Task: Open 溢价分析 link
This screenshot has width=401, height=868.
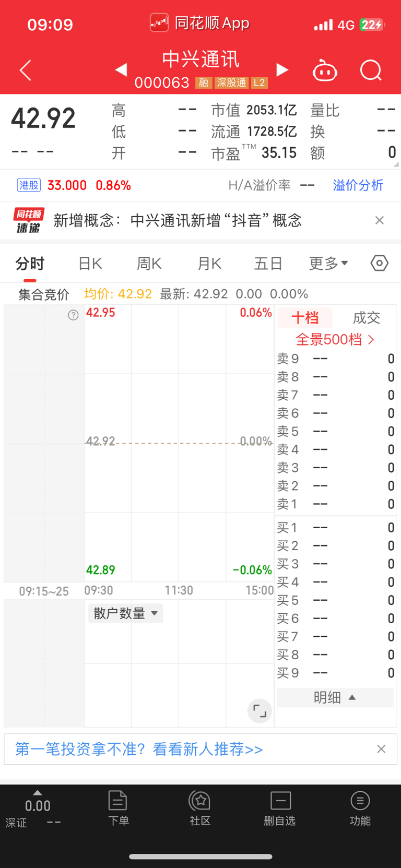Action: coord(358,185)
